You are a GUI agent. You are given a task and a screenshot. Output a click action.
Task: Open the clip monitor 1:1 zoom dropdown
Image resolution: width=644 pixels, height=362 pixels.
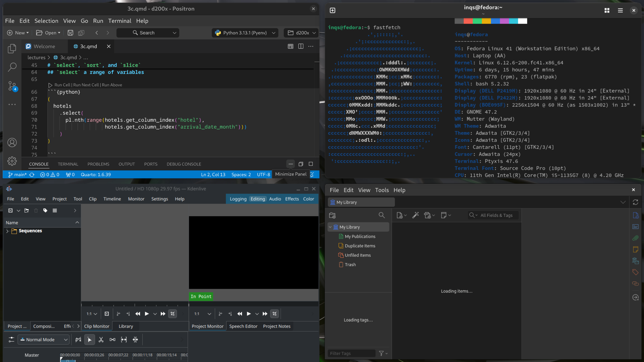(92, 314)
